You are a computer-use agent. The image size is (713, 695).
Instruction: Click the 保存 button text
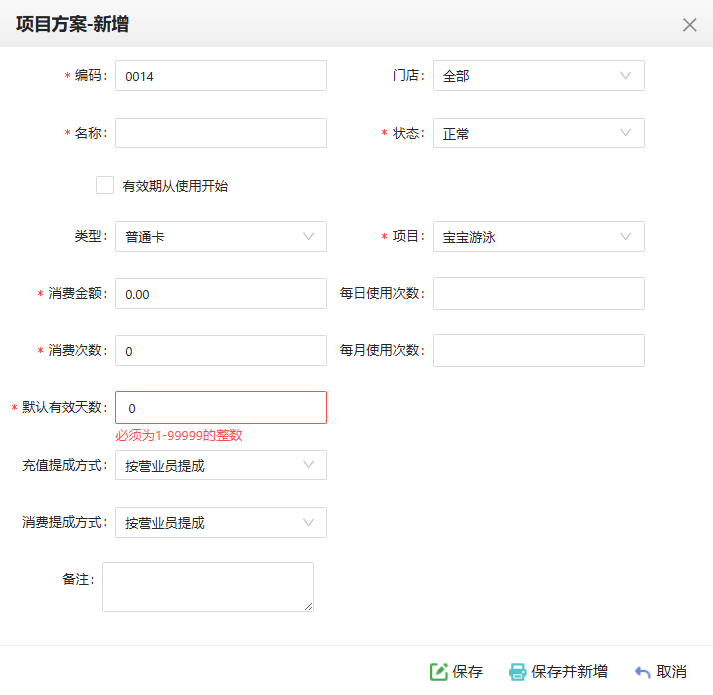point(468,672)
